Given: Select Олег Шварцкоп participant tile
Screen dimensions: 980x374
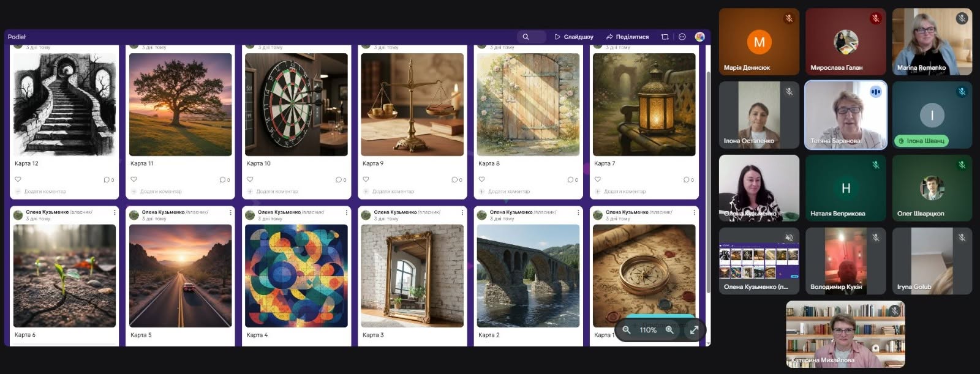Looking at the screenshot, I should 932,188.
